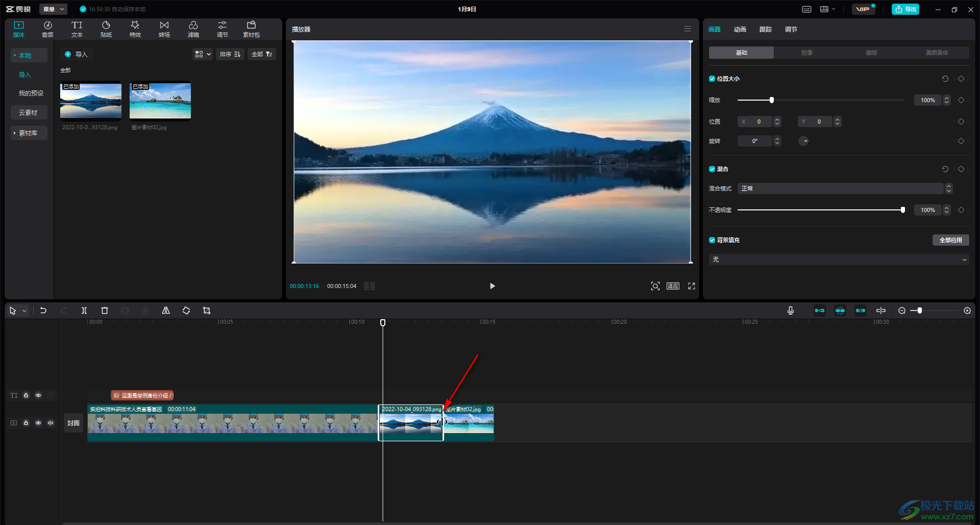Hide the text track with eye icon
This screenshot has width=980, height=525.
38,395
